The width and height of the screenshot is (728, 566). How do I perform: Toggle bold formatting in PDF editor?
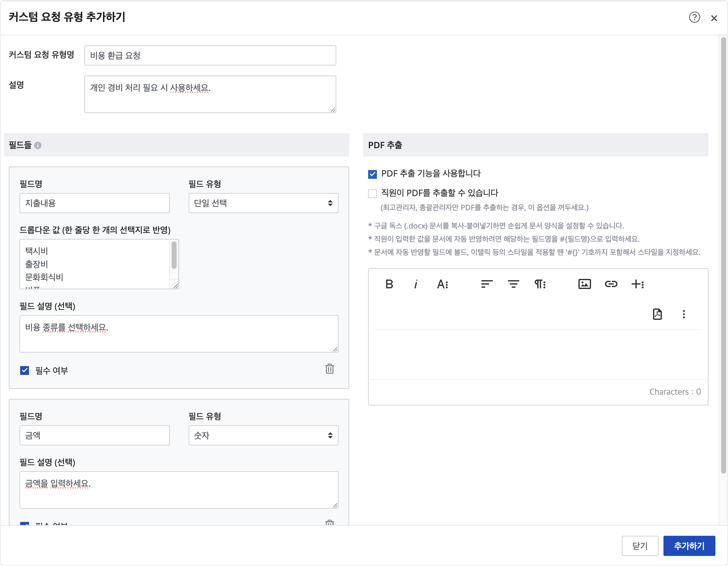(x=389, y=284)
